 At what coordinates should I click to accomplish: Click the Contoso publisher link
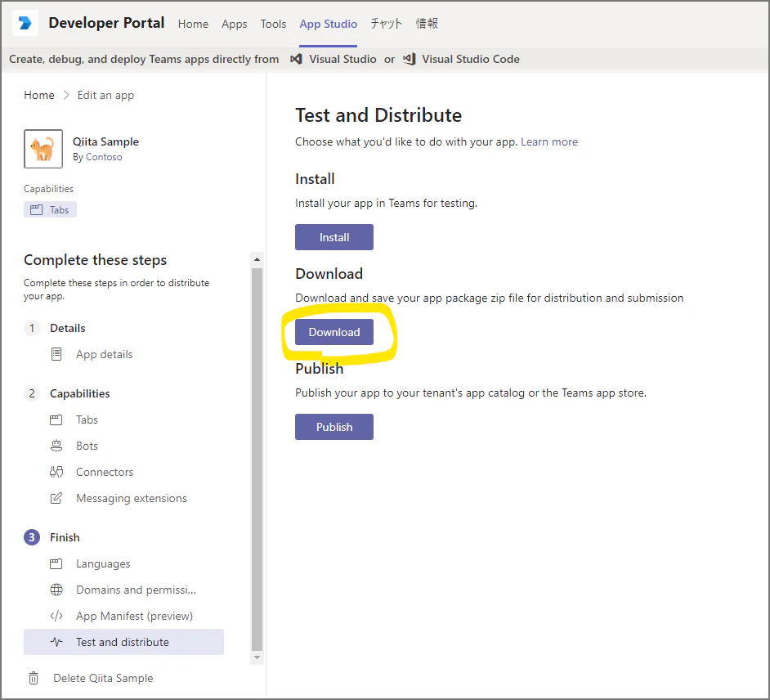pos(104,157)
